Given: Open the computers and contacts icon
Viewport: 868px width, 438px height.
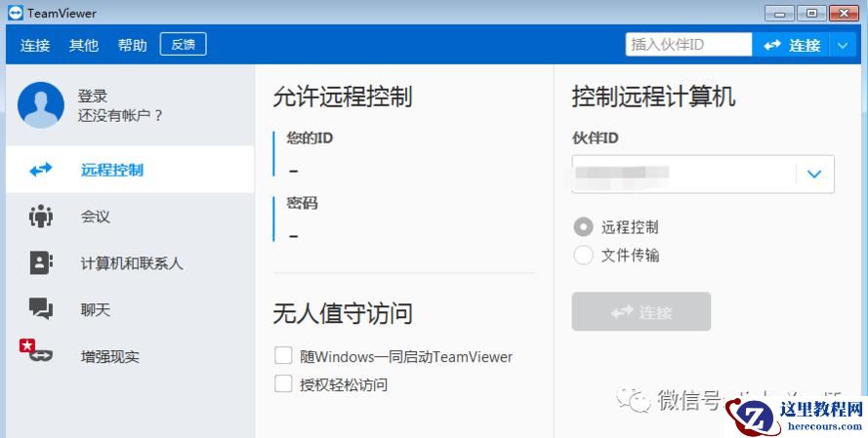Looking at the screenshot, I should point(40,262).
